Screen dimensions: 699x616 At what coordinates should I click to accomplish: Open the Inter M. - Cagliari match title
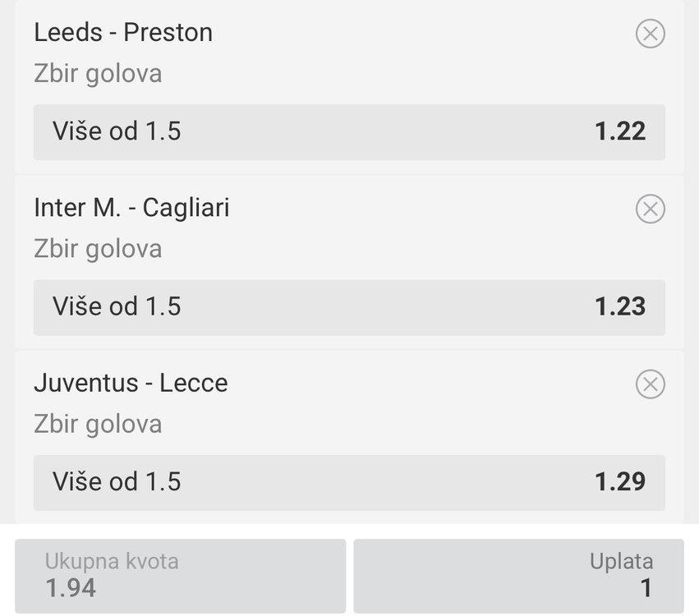(131, 208)
